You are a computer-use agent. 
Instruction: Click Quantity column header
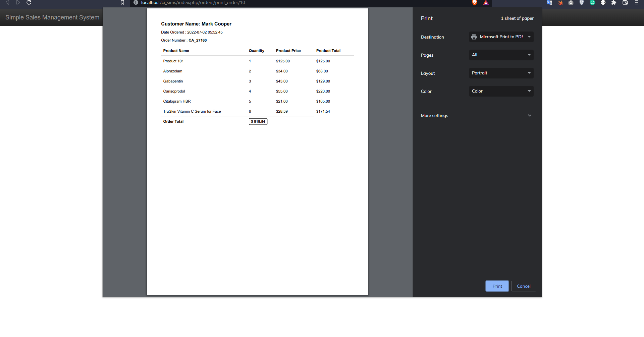[x=257, y=51]
